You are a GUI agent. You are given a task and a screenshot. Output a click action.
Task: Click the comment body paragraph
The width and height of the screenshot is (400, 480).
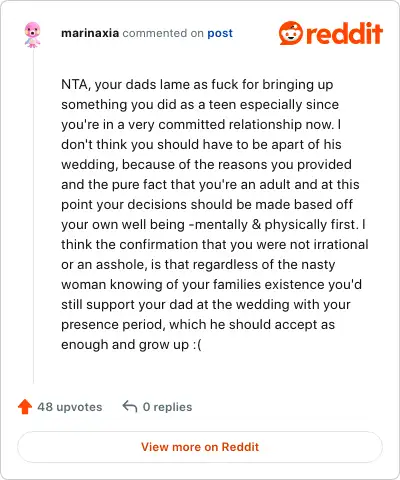215,214
